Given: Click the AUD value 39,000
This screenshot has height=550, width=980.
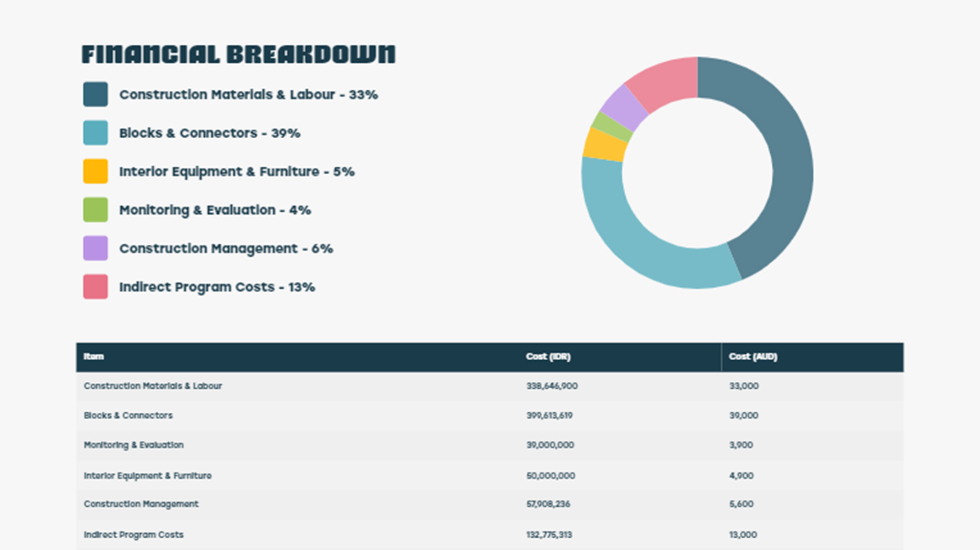Looking at the screenshot, I should coord(744,416).
